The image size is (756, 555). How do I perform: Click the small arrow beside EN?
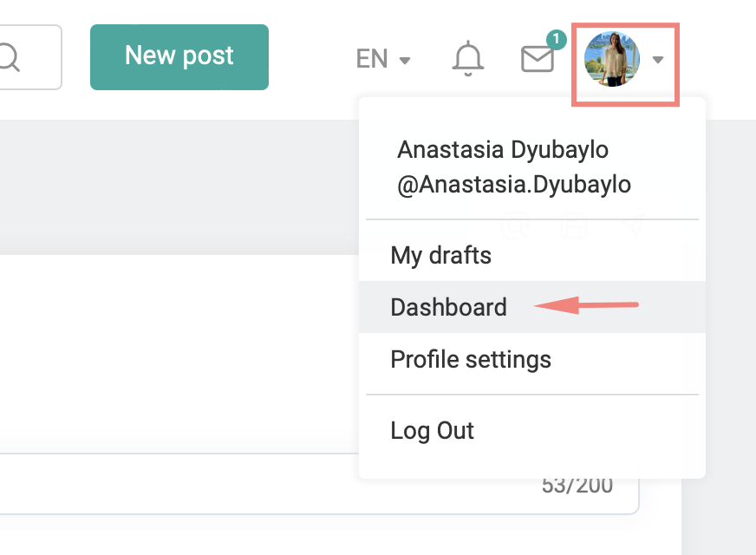click(405, 60)
